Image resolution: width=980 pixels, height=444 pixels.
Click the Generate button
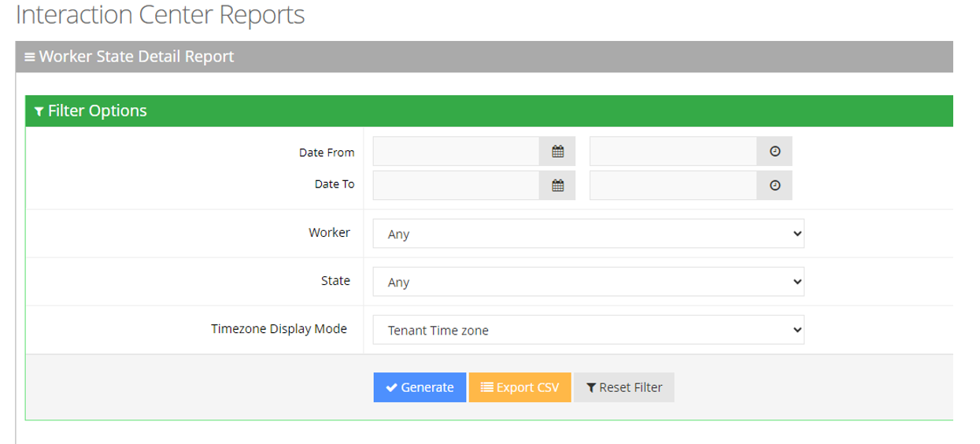pos(420,387)
